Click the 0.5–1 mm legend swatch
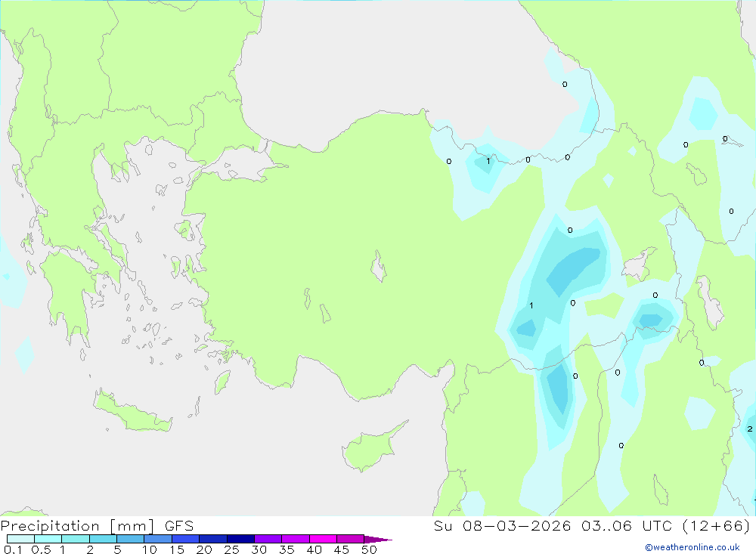This screenshot has width=756, height=554. click(x=48, y=539)
